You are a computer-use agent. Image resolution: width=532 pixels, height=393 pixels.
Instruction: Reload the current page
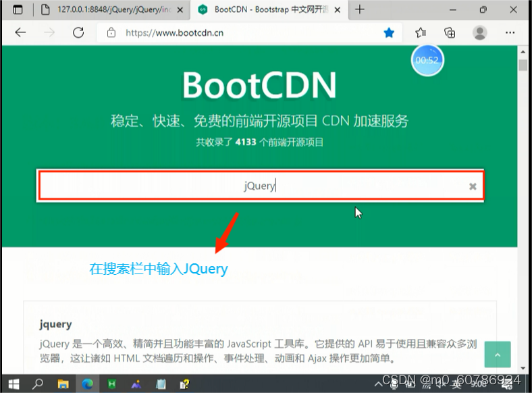point(78,32)
